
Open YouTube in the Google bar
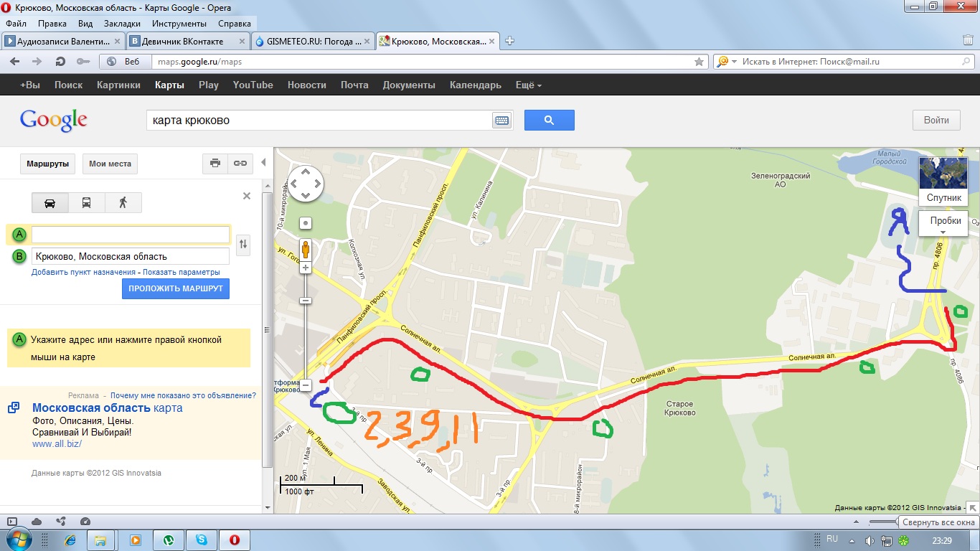coord(253,85)
